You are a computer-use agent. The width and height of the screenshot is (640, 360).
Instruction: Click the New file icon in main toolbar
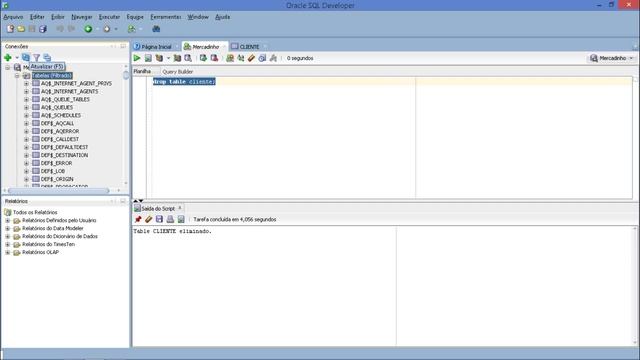click(x=10, y=29)
